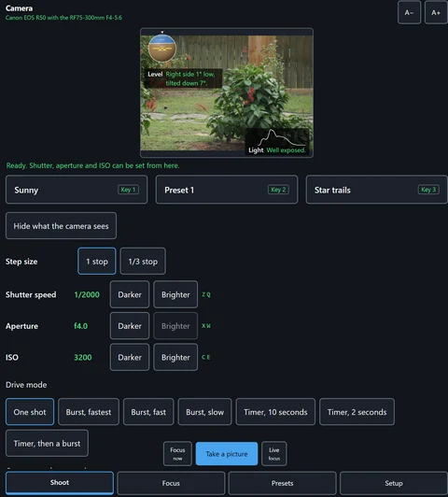This screenshot has height=497, width=448.
Task: Make ISO Brighter
Action: [x=175, y=357]
